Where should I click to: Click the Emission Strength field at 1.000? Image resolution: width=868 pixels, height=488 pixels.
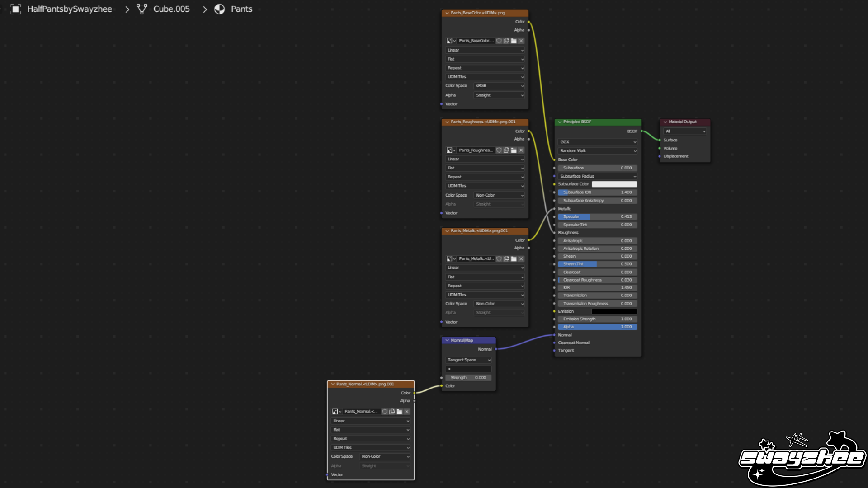(x=598, y=319)
